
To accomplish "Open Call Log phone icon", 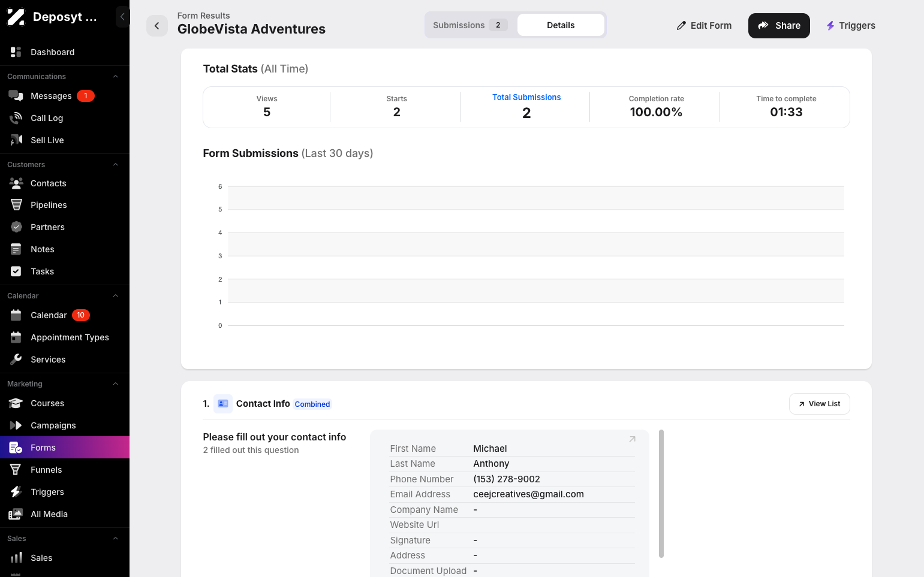I will point(16,118).
